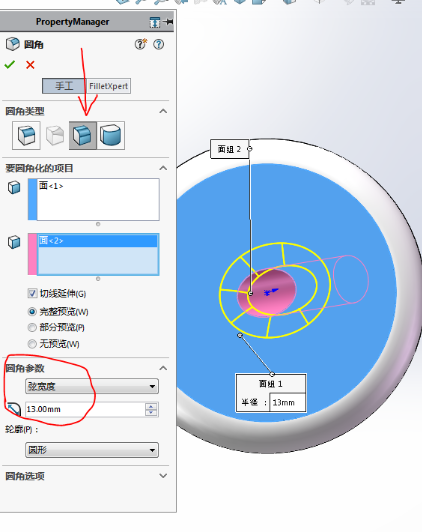Click the detailed help icon with star
This screenshot has width=422, height=532.
pyautogui.click(x=141, y=44)
